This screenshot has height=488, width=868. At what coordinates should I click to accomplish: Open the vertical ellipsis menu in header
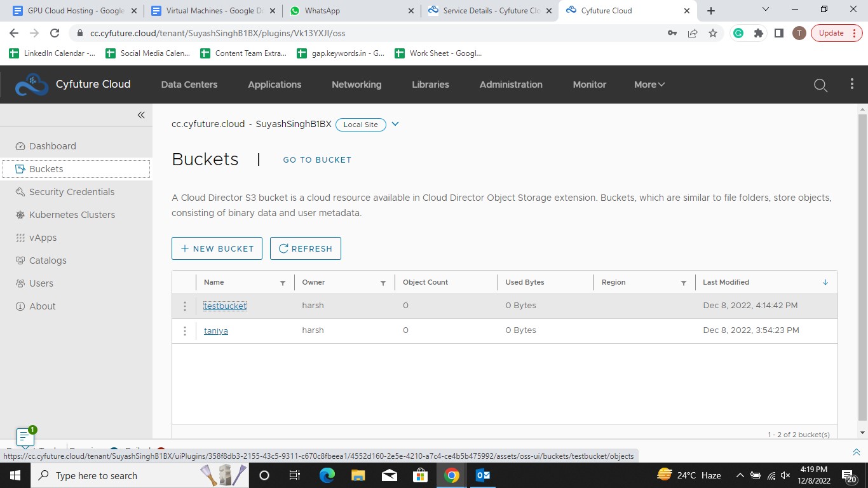pos(852,85)
